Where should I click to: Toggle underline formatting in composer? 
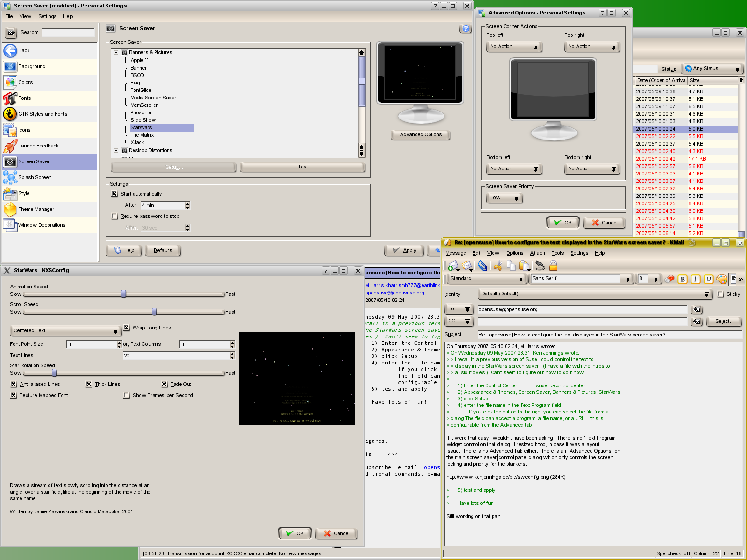709,279
